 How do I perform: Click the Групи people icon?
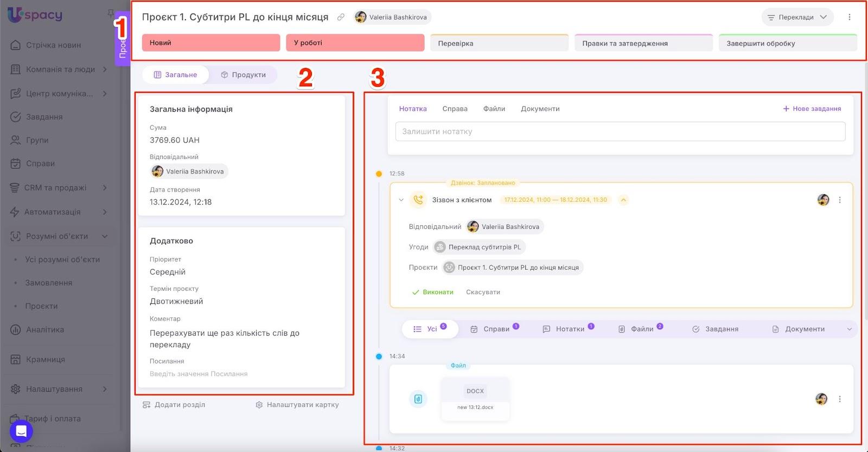coord(16,140)
